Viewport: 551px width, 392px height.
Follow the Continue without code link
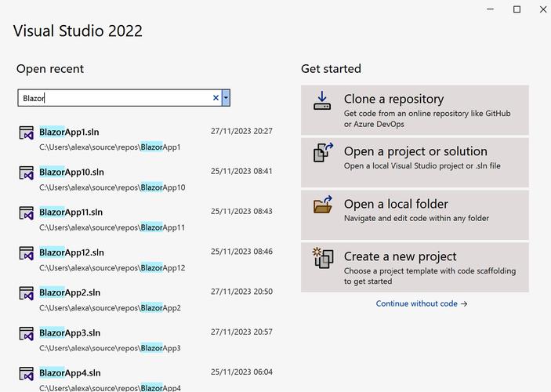[x=422, y=303]
